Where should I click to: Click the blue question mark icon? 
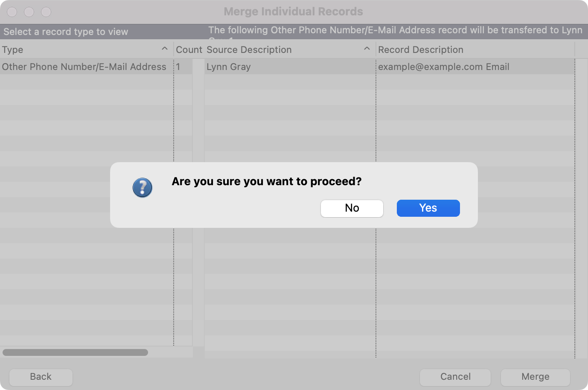point(142,188)
